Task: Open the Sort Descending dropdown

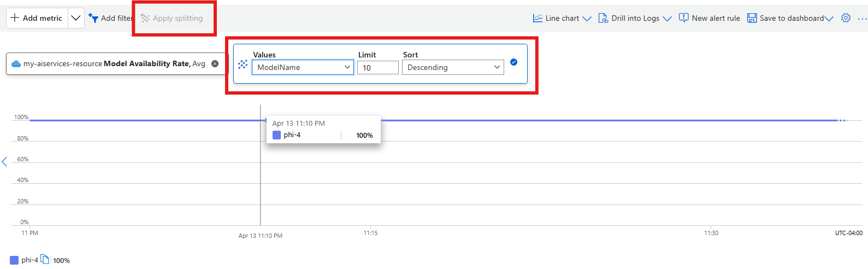Action: pyautogui.click(x=453, y=67)
